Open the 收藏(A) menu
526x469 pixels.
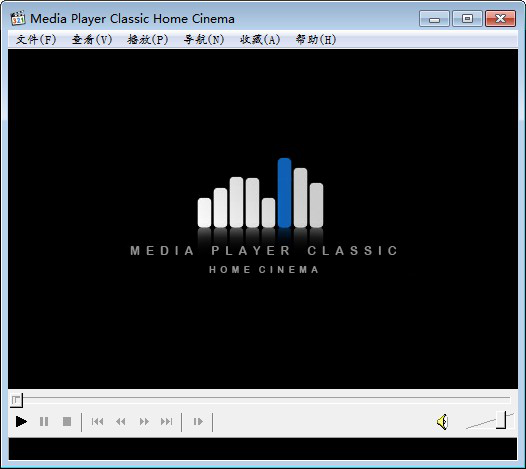pyautogui.click(x=260, y=40)
